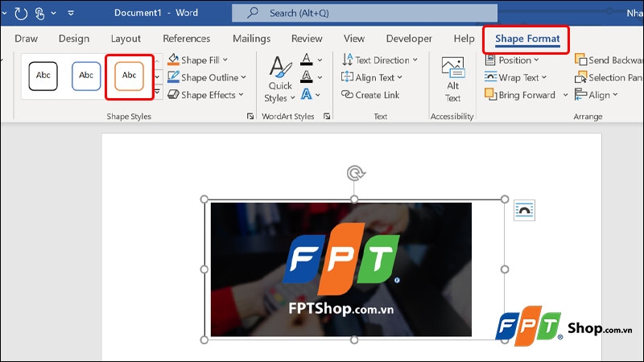Open the View tab
644x362 pixels.
[x=354, y=39]
